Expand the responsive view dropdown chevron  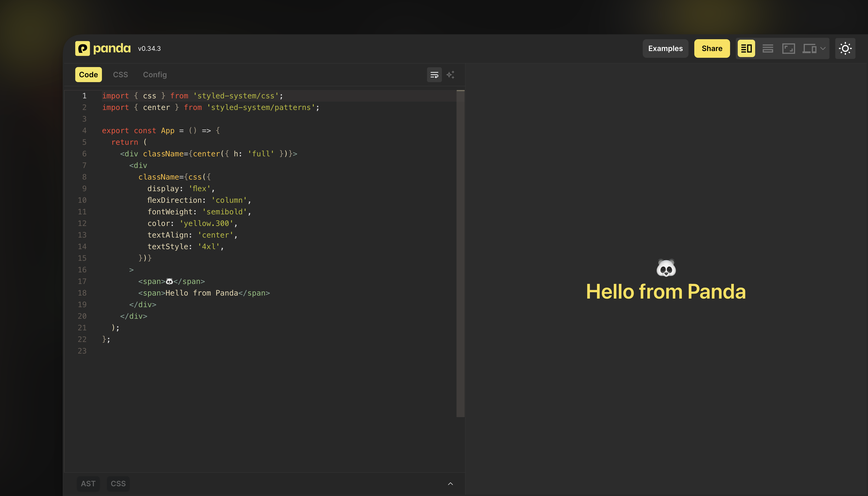(x=823, y=48)
